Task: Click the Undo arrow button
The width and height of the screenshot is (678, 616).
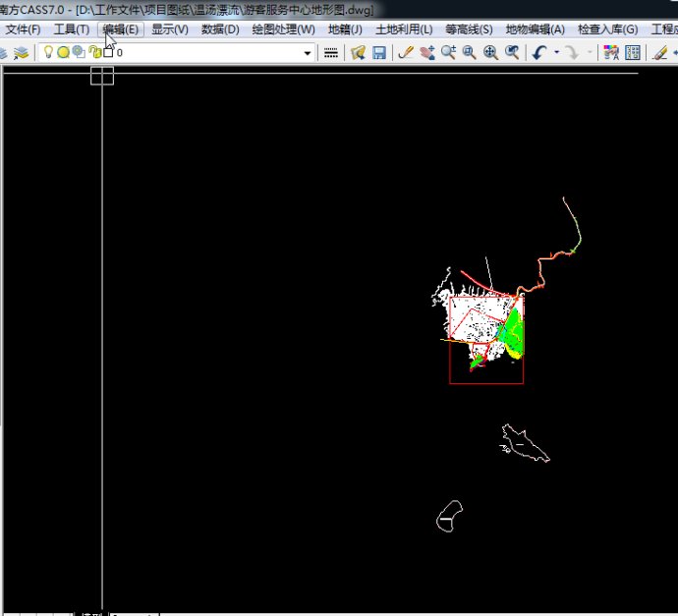Action: 539,52
